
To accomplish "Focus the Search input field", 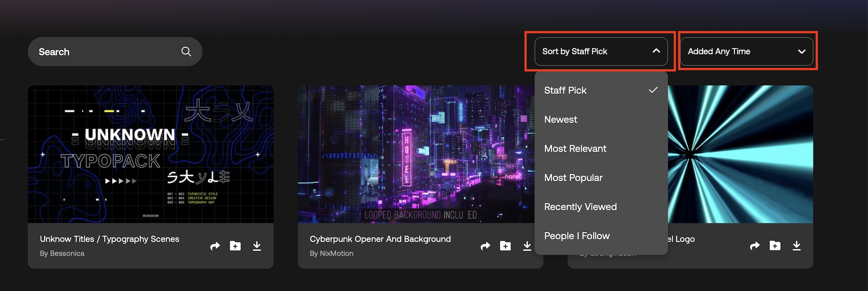I will tap(115, 52).
